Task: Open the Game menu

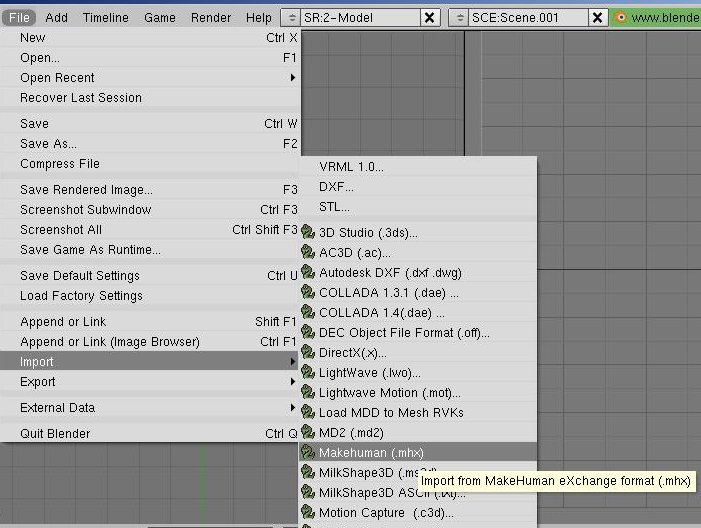Action: (160, 17)
